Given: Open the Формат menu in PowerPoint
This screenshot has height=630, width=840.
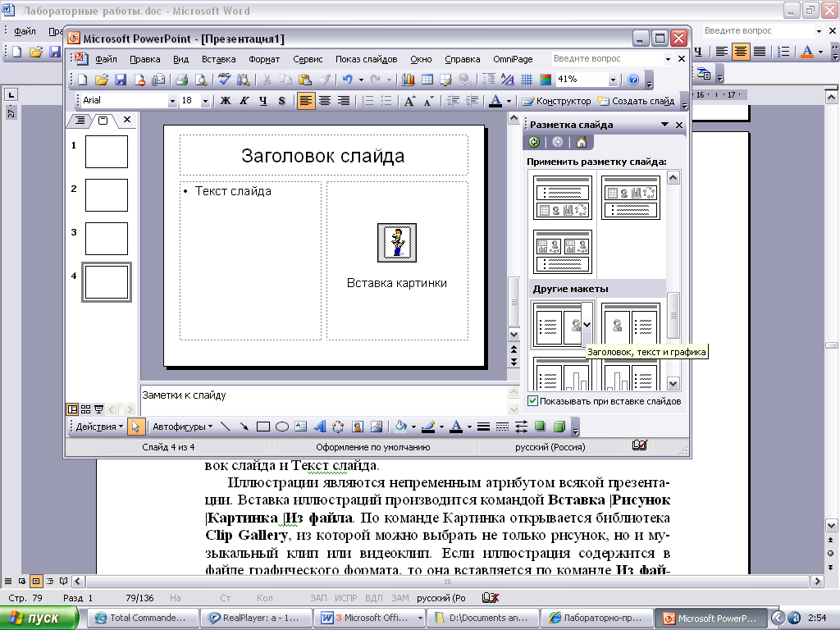Looking at the screenshot, I should tap(264, 59).
